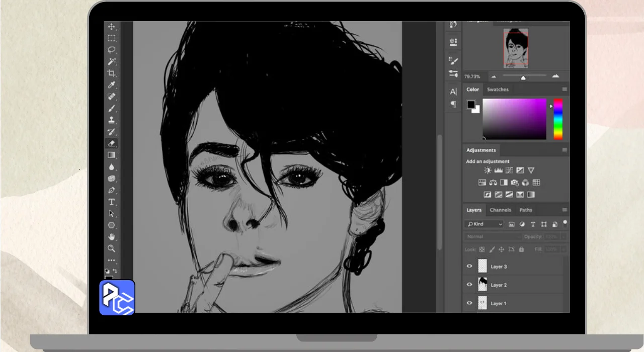This screenshot has width=644, height=352.
Task: Choose the Zoom magnifier tool
Action: point(112,248)
